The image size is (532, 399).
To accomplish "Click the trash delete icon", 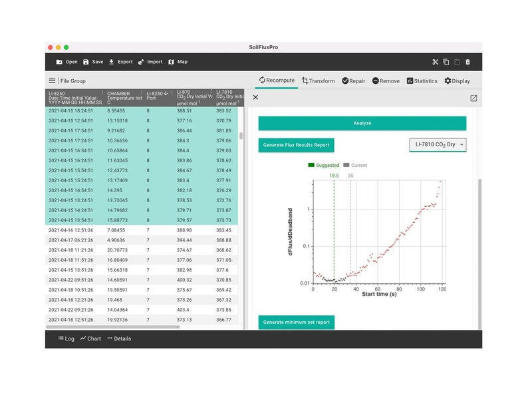I will click(467, 62).
